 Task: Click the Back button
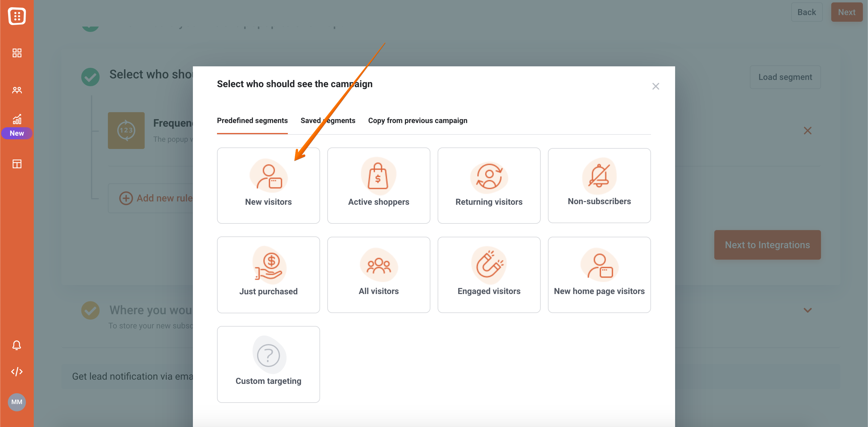pos(806,12)
